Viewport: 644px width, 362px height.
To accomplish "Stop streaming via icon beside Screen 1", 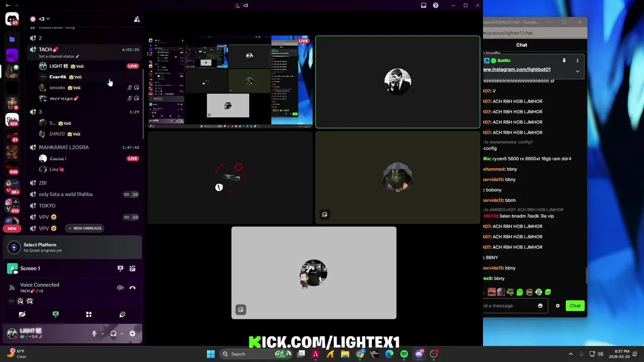I will (x=120, y=268).
